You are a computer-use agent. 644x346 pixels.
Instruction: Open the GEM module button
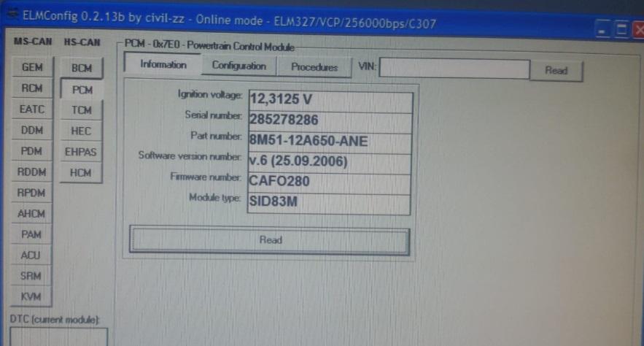click(32, 67)
